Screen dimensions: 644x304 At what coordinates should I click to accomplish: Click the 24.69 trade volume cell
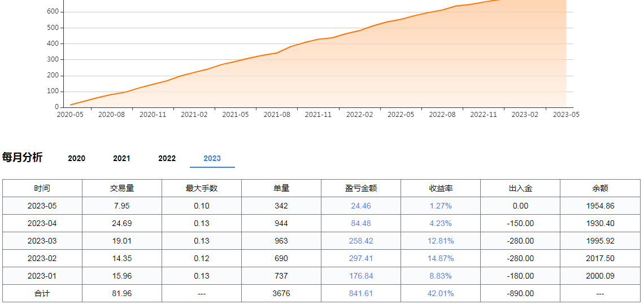122,224
